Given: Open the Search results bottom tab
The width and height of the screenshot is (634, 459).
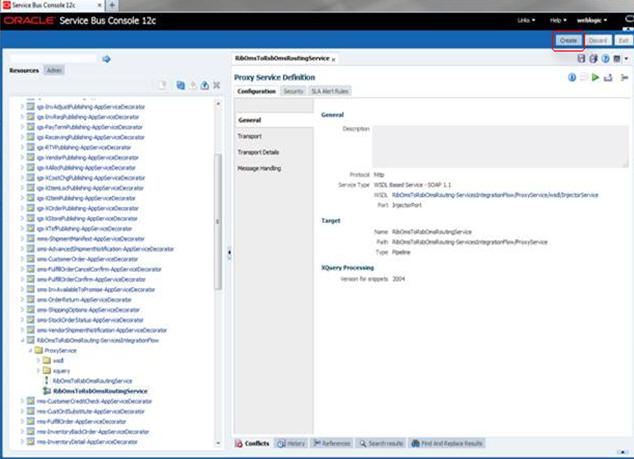Looking at the screenshot, I should 381,443.
